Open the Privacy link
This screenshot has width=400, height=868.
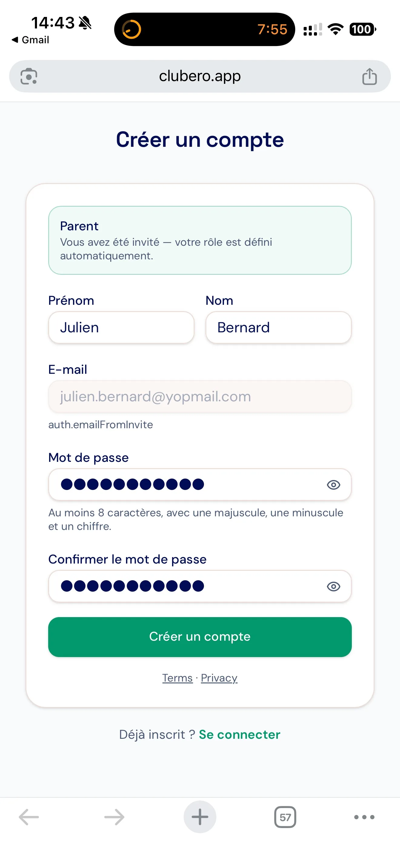click(x=219, y=678)
